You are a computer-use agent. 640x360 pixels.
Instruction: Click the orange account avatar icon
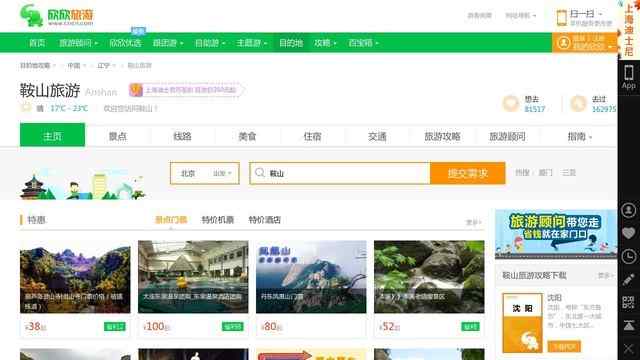(x=564, y=42)
